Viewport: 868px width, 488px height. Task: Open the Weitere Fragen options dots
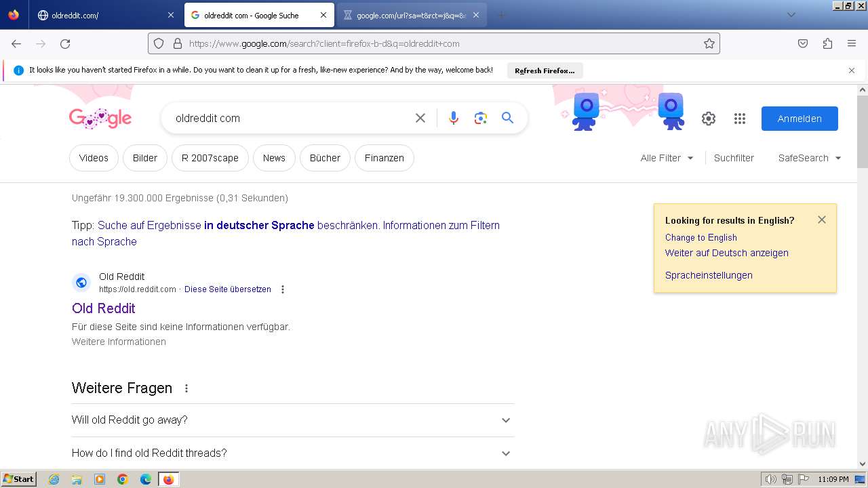pyautogui.click(x=186, y=388)
